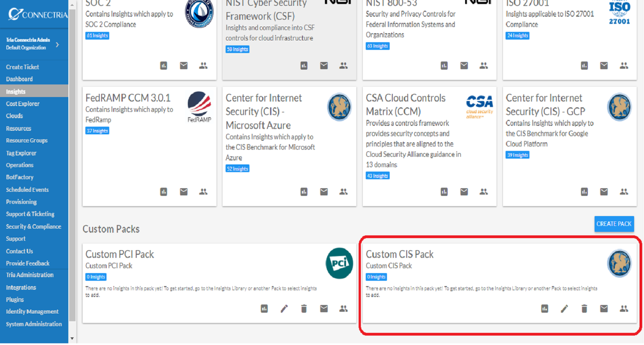Screen dimensions: 644x345
Task: Click the 52 Insights badge on CIS Azure
Action: (x=237, y=169)
